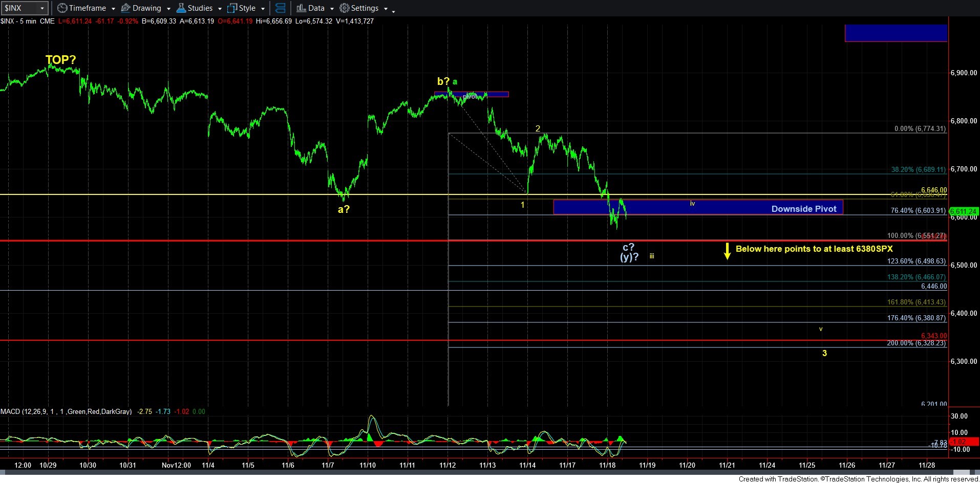Viewport: 980px width, 483px height.
Task: Click the yellow down arrow drawing on chart
Action: click(x=727, y=251)
